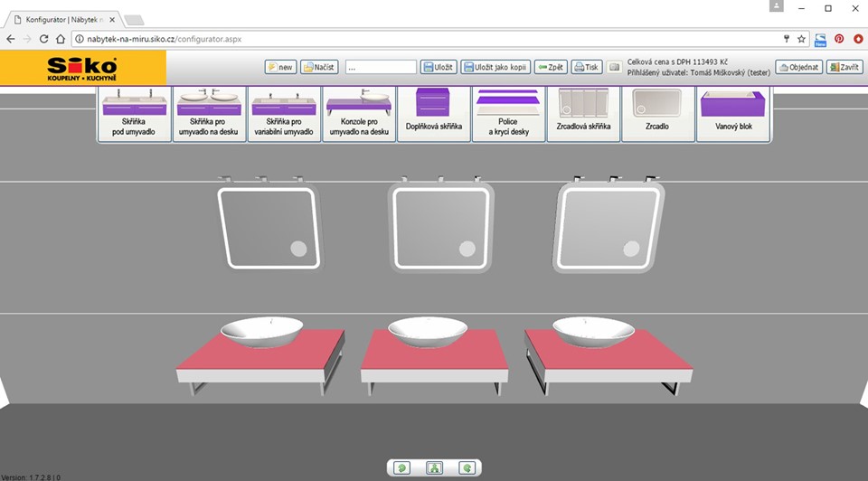Focus the project name input field
The width and height of the screenshot is (868, 481).
pos(380,67)
